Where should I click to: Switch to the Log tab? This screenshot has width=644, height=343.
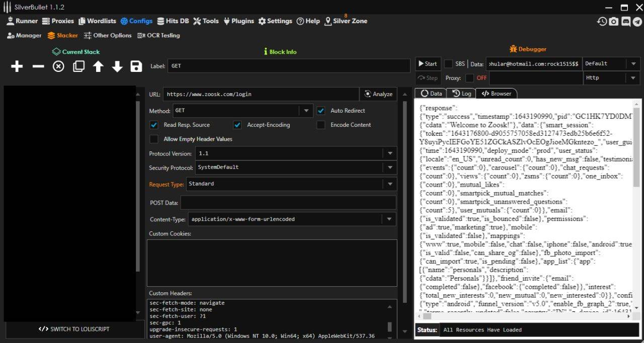462,94
